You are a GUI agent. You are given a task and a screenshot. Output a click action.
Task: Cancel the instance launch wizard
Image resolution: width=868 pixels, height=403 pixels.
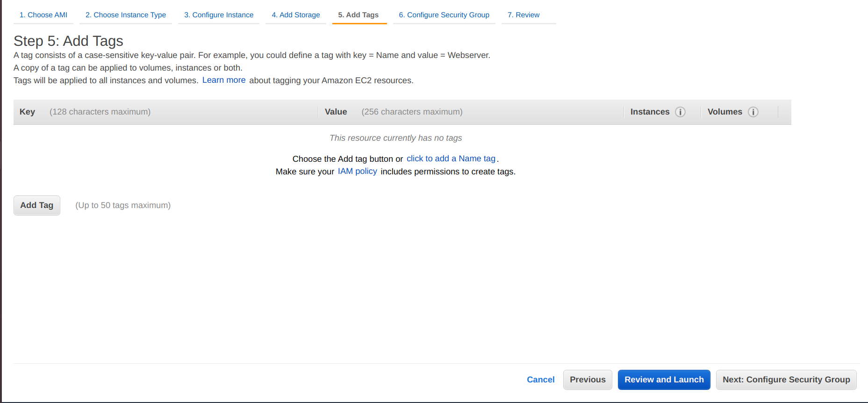tap(540, 380)
